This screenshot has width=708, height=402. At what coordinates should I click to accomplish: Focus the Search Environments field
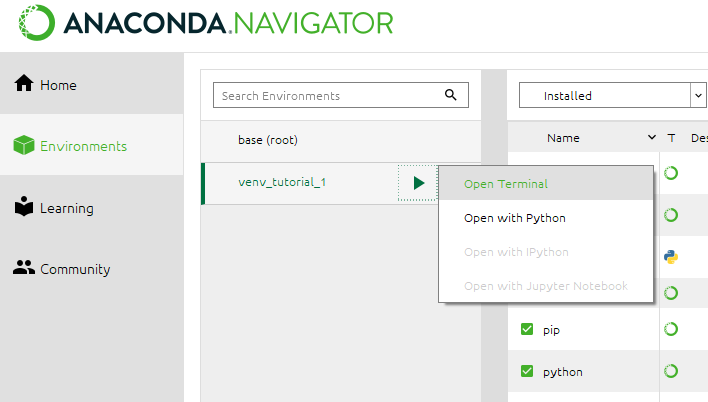click(x=341, y=95)
